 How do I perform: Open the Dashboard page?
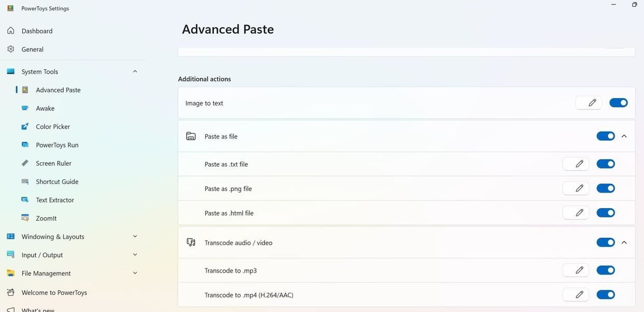pyautogui.click(x=37, y=31)
